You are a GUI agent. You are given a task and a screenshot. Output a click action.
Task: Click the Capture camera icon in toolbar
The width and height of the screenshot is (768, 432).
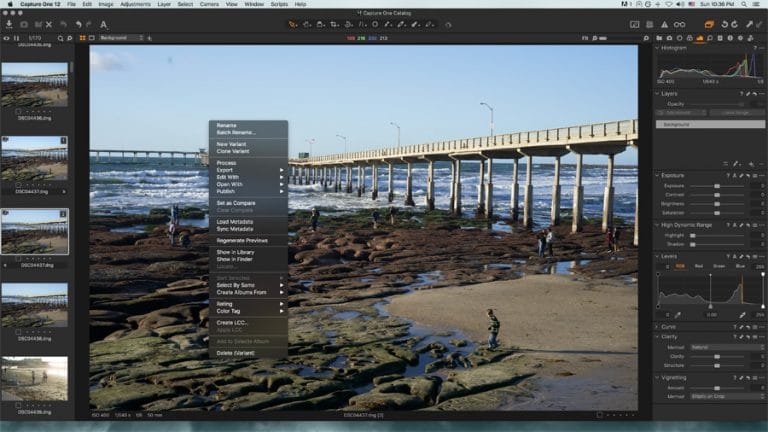24,24
